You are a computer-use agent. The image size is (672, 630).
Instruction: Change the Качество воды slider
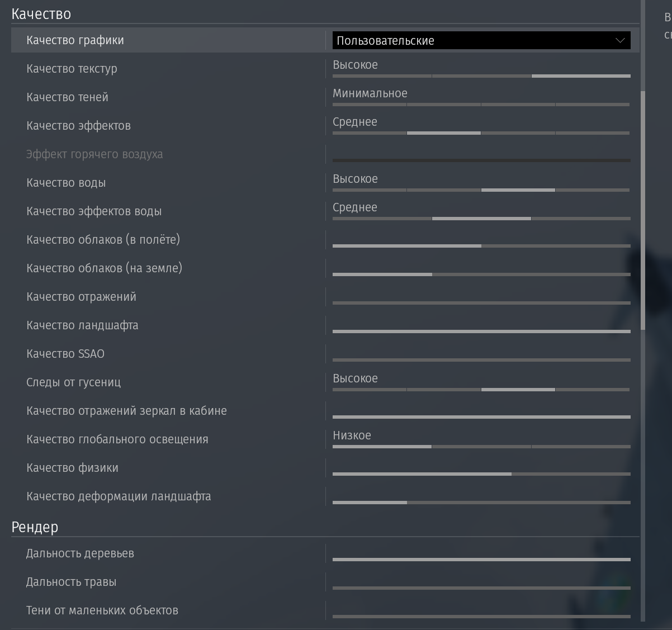[x=481, y=190]
